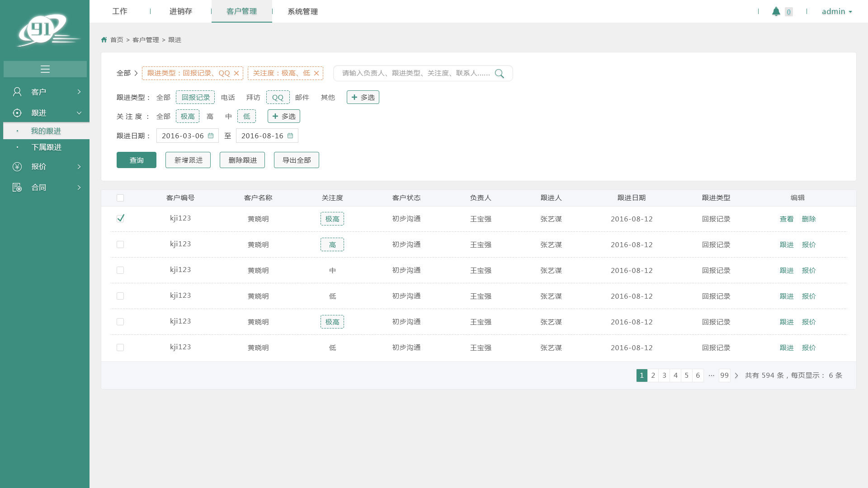The width and height of the screenshot is (868, 488).
Task: Click the customer person icon in sidebar
Action: pyautogui.click(x=17, y=92)
